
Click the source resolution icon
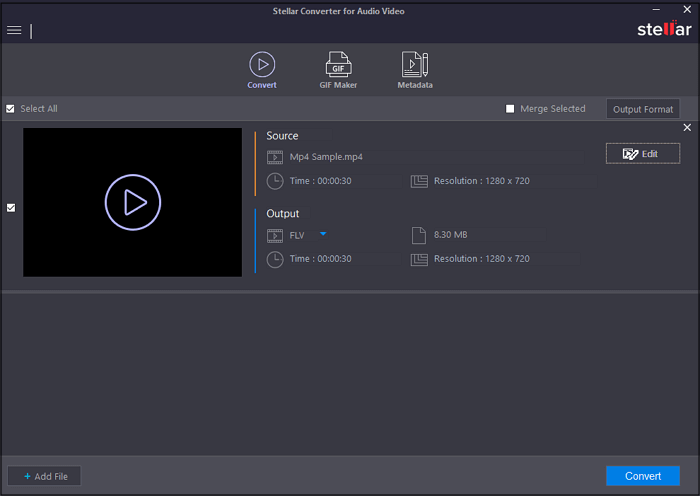pos(419,181)
